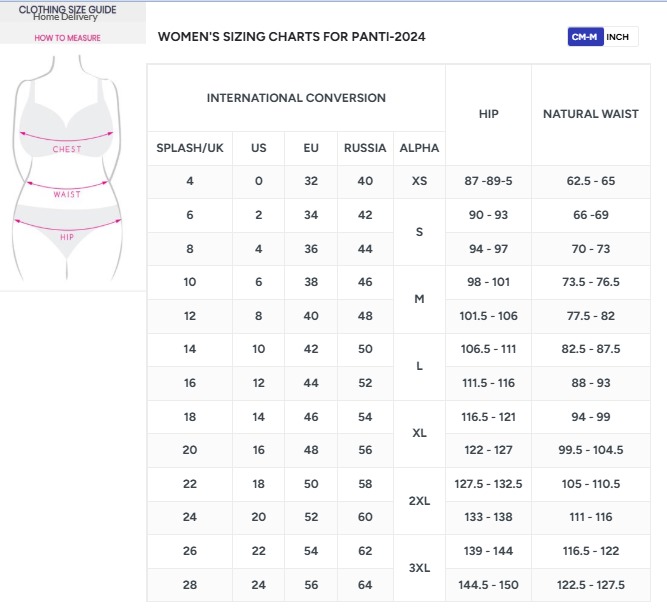Select the 3XL alpha size cell
Screen dimensions: 667x609
point(419,568)
